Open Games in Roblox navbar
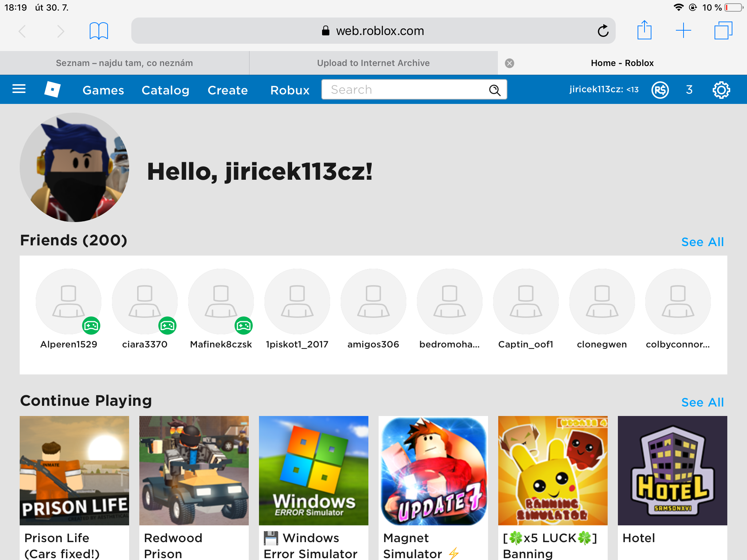The height and width of the screenshot is (560, 747). click(x=103, y=90)
